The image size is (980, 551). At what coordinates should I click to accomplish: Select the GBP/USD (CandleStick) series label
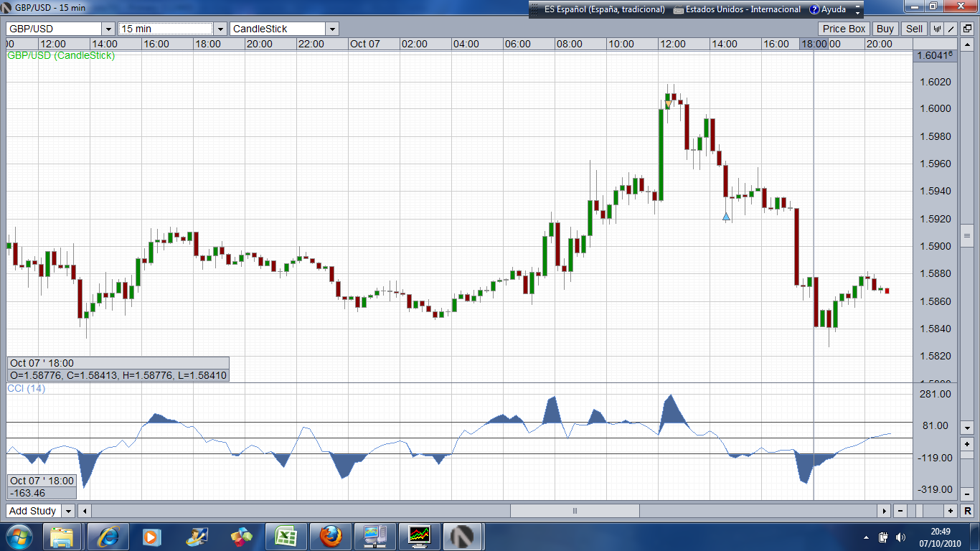coord(61,55)
